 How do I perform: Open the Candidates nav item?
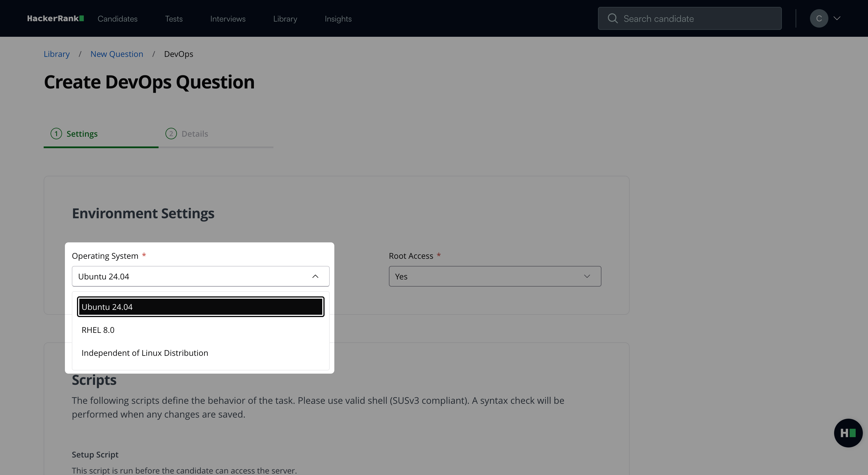click(x=117, y=19)
